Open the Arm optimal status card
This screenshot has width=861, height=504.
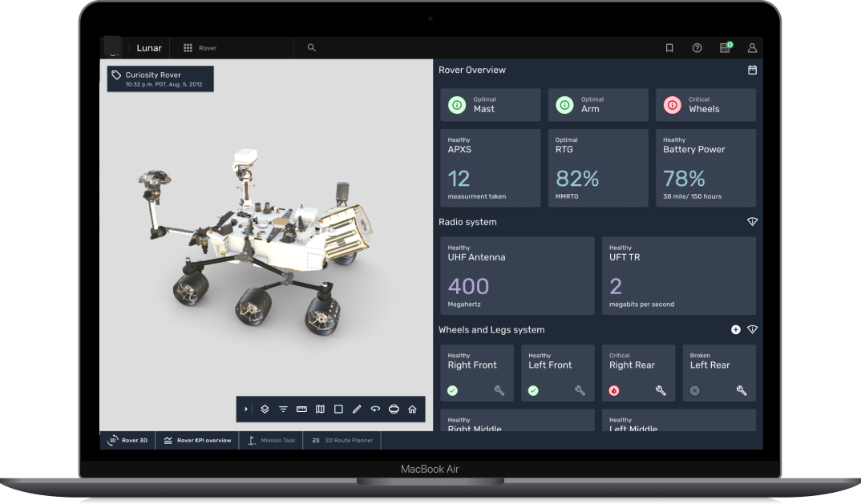point(598,105)
